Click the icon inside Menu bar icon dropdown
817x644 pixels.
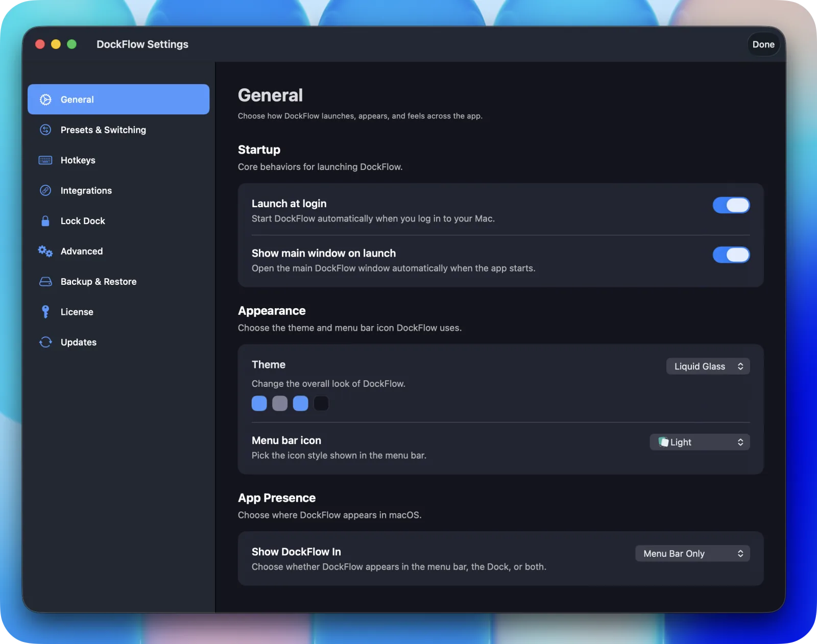pos(663,442)
